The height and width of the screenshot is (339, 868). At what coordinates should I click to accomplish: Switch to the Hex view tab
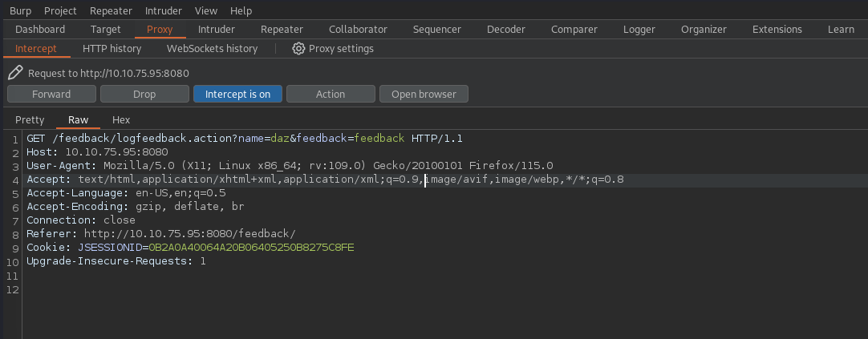[x=121, y=120]
